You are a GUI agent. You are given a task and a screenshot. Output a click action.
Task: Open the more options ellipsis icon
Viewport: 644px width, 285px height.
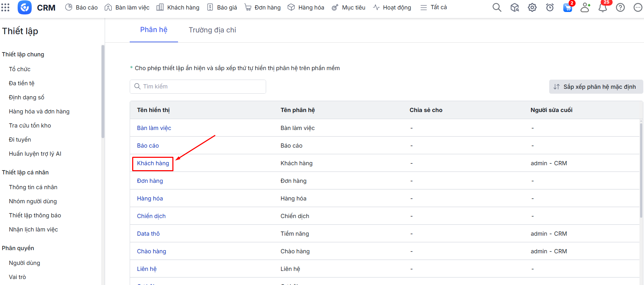tap(638, 7)
